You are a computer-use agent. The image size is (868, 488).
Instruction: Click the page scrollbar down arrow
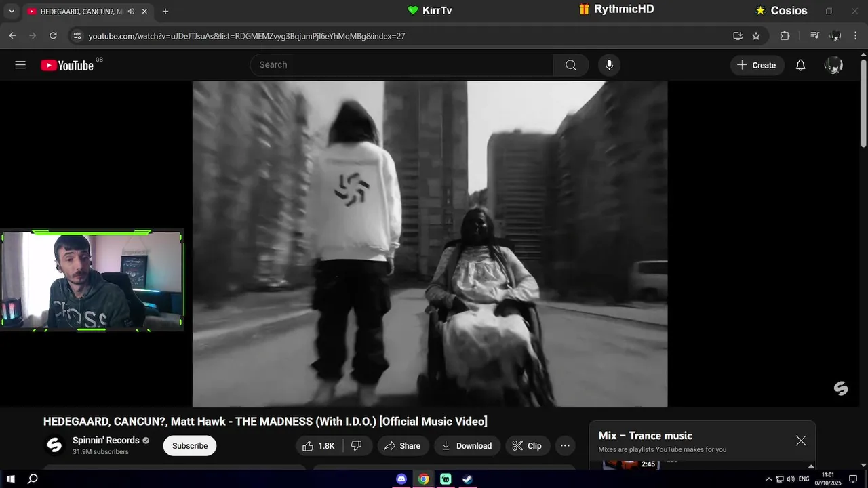(x=863, y=466)
